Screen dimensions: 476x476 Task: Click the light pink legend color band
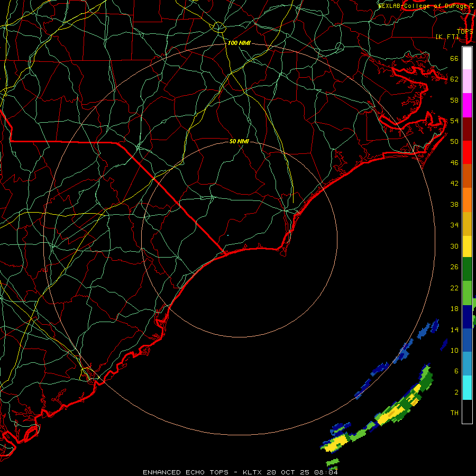pyautogui.click(x=467, y=81)
